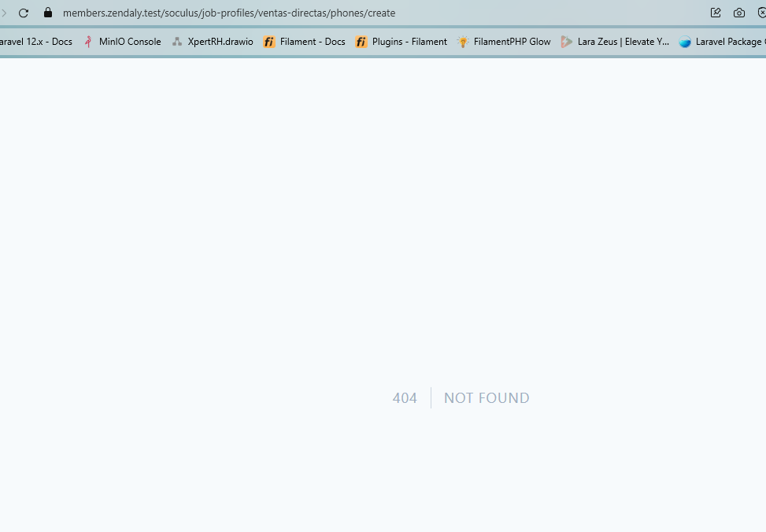This screenshot has width=766, height=532.
Task: Open the Laravel 12.x - Docs bookmark
Action: click(x=36, y=42)
